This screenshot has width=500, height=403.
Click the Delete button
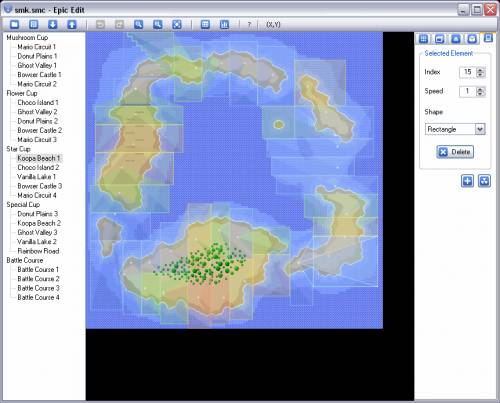tap(455, 152)
